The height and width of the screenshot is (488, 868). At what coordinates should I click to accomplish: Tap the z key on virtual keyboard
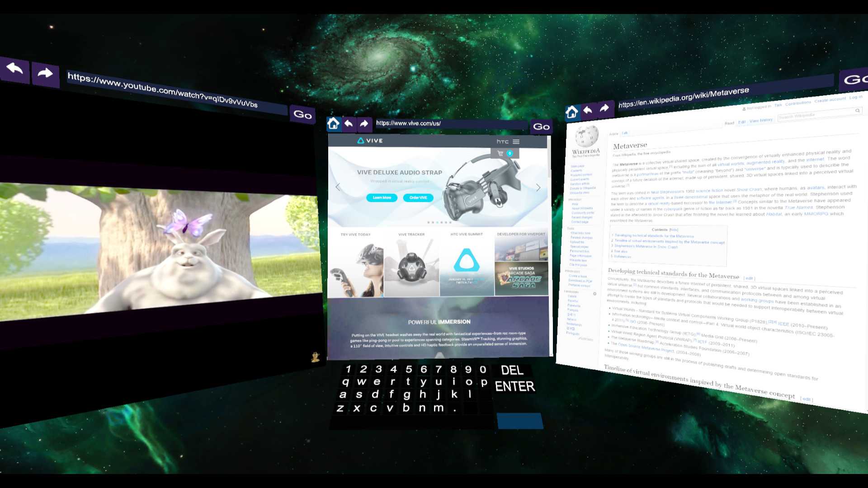340,408
